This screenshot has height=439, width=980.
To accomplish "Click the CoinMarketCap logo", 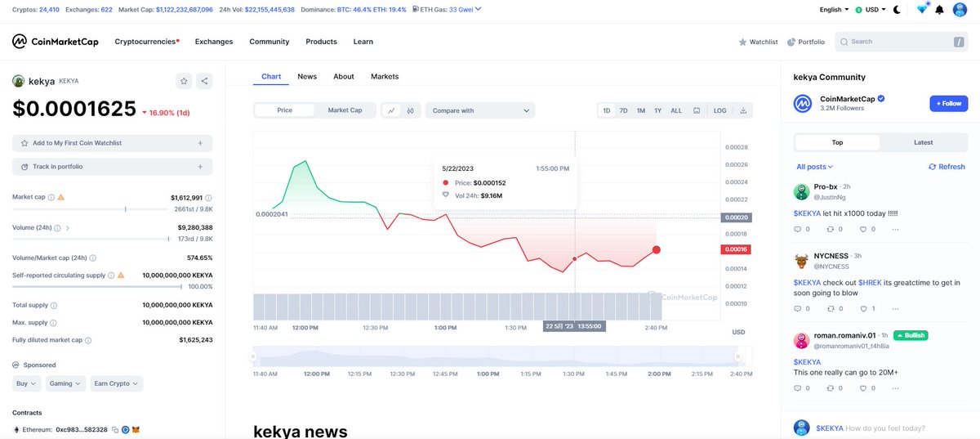I will pos(55,42).
